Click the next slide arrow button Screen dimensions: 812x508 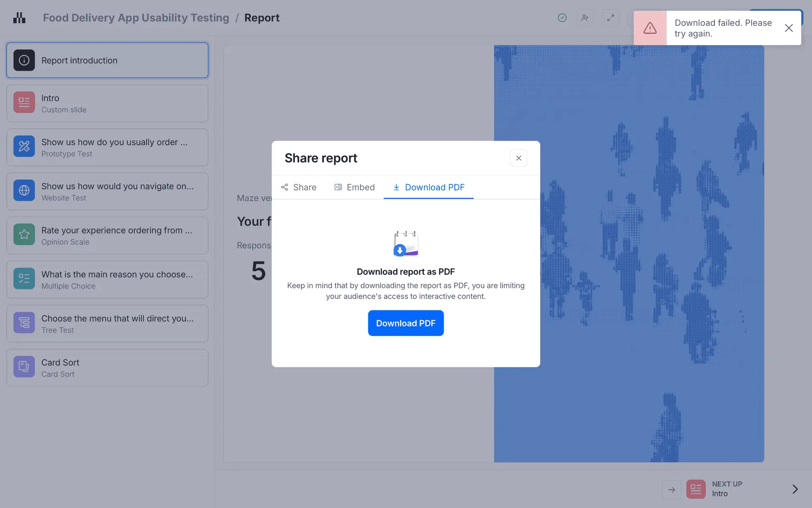(x=671, y=489)
